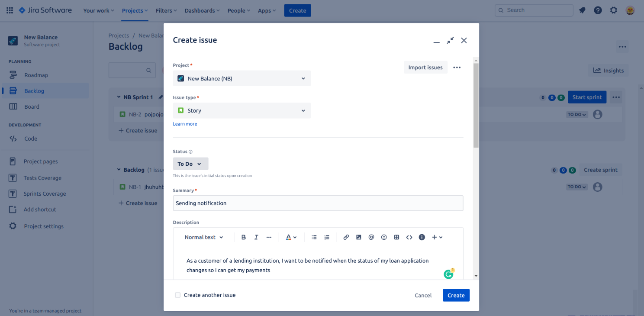Viewport: 644px width, 316px height.
Task: Insert a link in the description editor
Action: coord(346,237)
